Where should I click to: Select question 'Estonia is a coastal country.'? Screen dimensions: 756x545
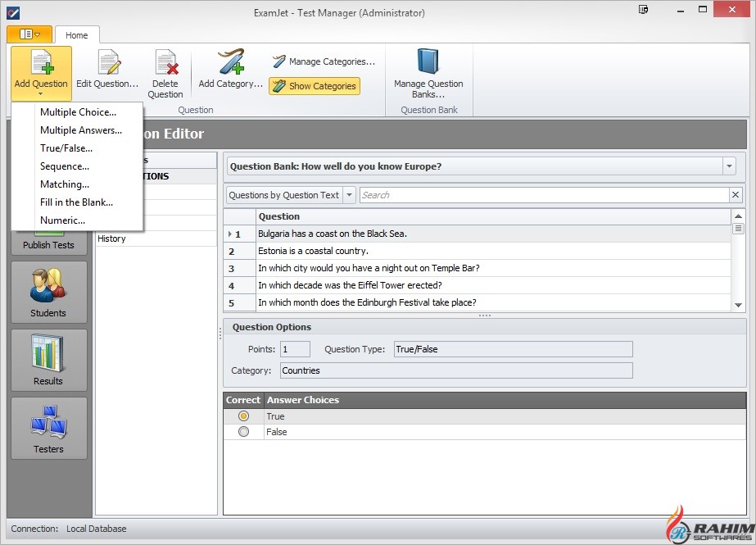click(493, 251)
